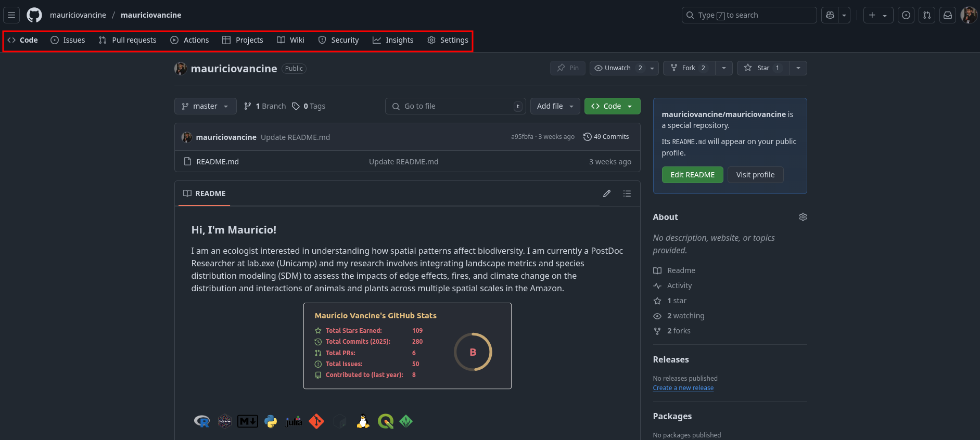This screenshot has width=980, height=440.
Task: Edit README using the pencil icon
Action: click(607, 193)
